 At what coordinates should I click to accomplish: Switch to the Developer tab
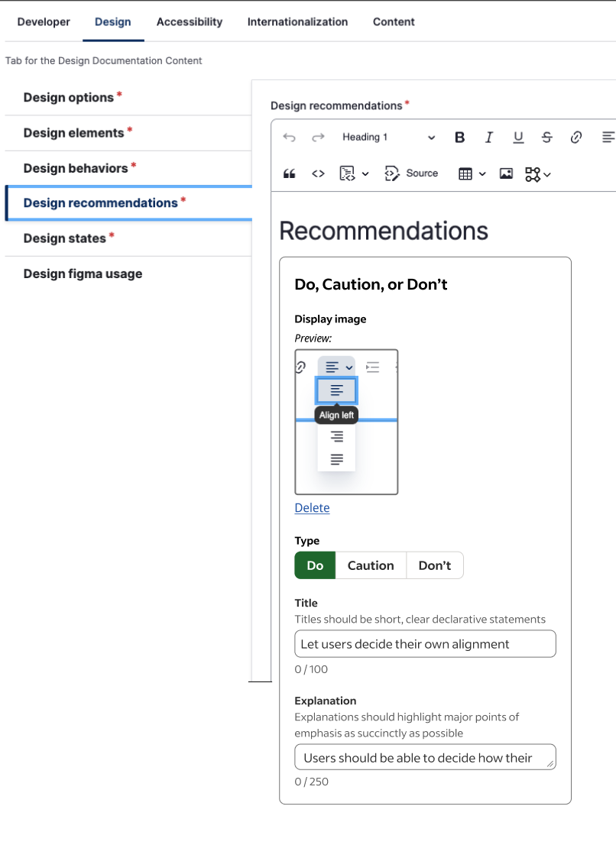coord(44,22)
